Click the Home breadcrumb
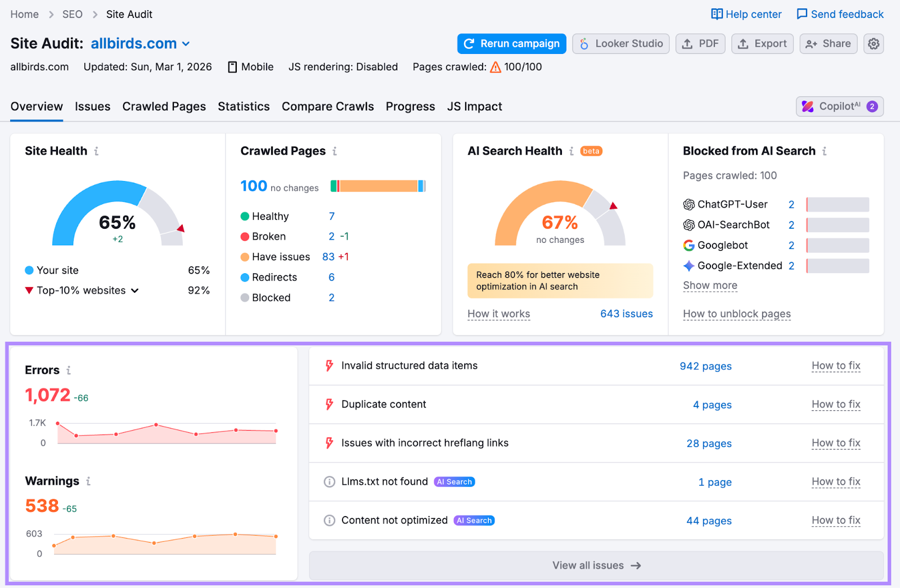 [24, 14]
